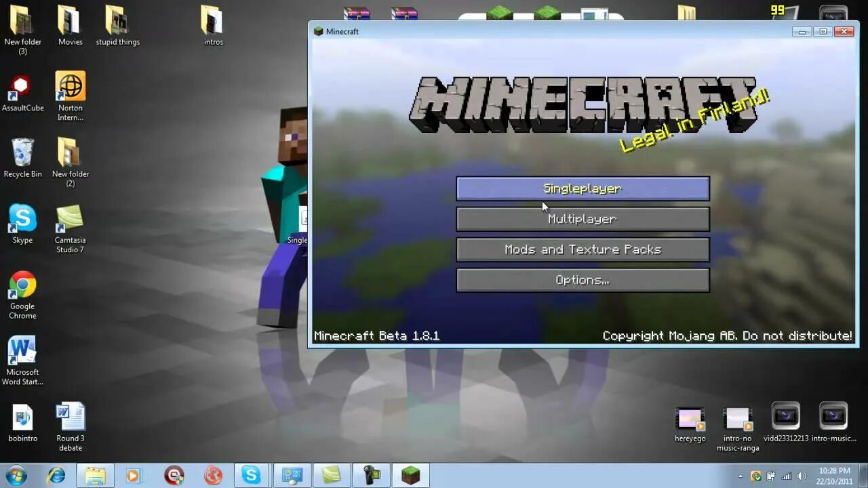Open network status in system tray
Viewport: 868px width, 488px height.
[787, 476]
